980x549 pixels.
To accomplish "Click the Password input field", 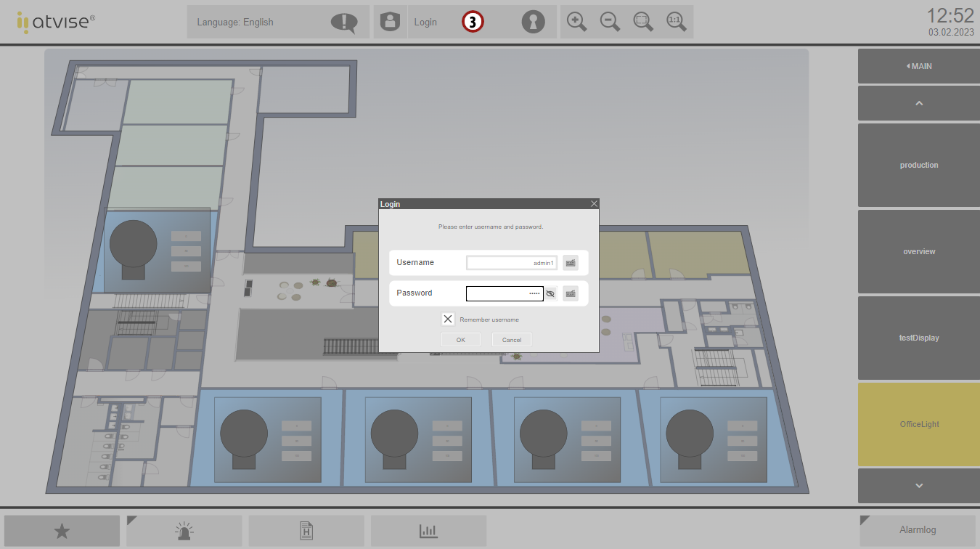I will 504,293.
